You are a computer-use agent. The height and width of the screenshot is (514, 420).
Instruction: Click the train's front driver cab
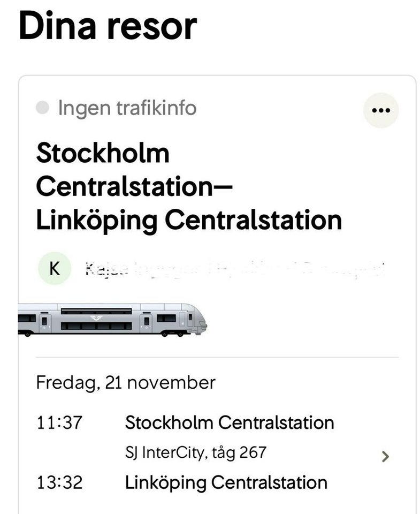coord(195,320)
